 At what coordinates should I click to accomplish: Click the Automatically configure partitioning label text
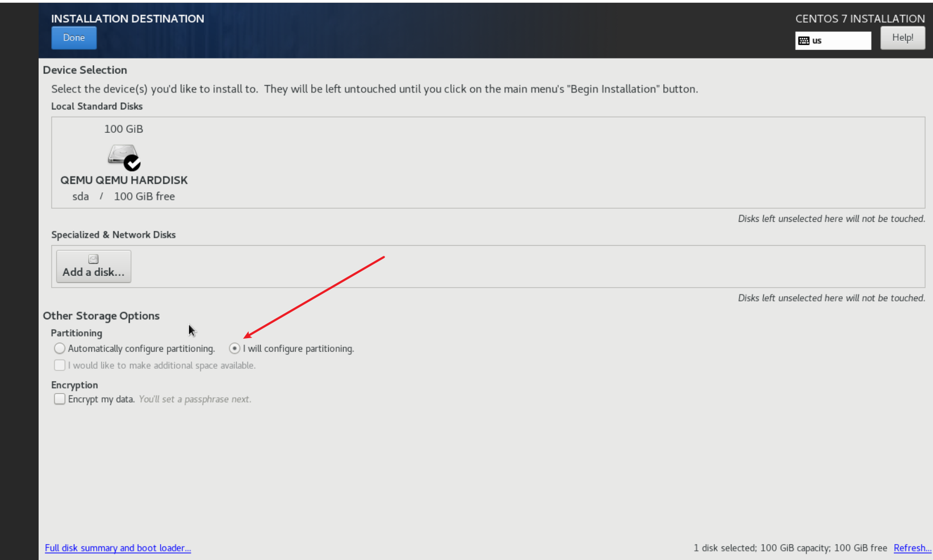pos(141,349)
